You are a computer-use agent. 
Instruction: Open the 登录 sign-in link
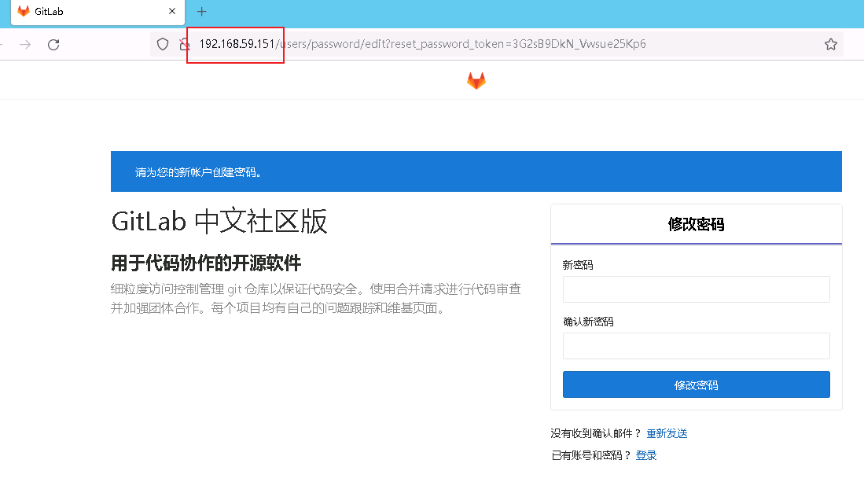[645, 454]
